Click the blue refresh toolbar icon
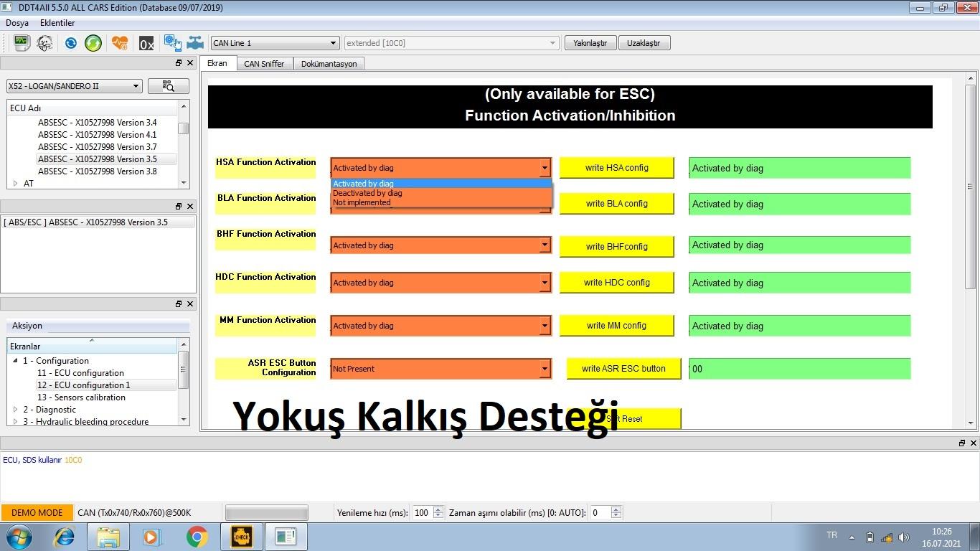The image size is (980, 551). pos(70,43)
